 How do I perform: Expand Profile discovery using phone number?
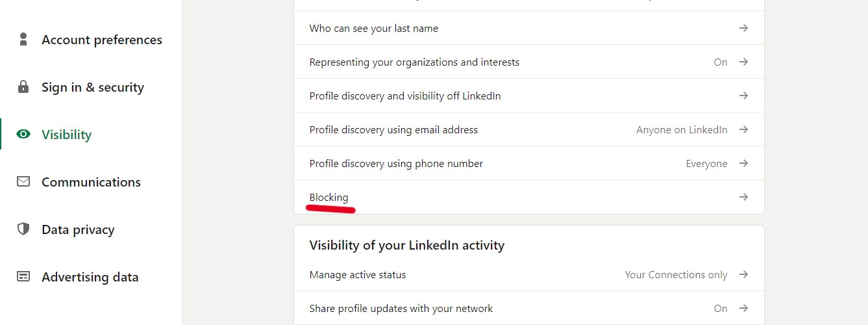pyautogui.click(x=529, y=163)
